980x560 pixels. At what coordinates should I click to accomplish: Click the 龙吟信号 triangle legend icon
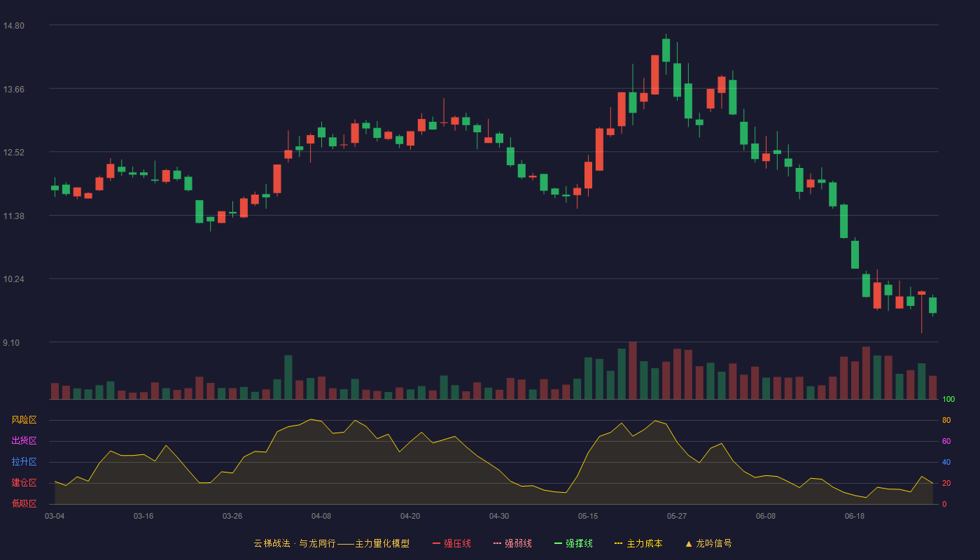pyautogui.click(x=689, y=543)
